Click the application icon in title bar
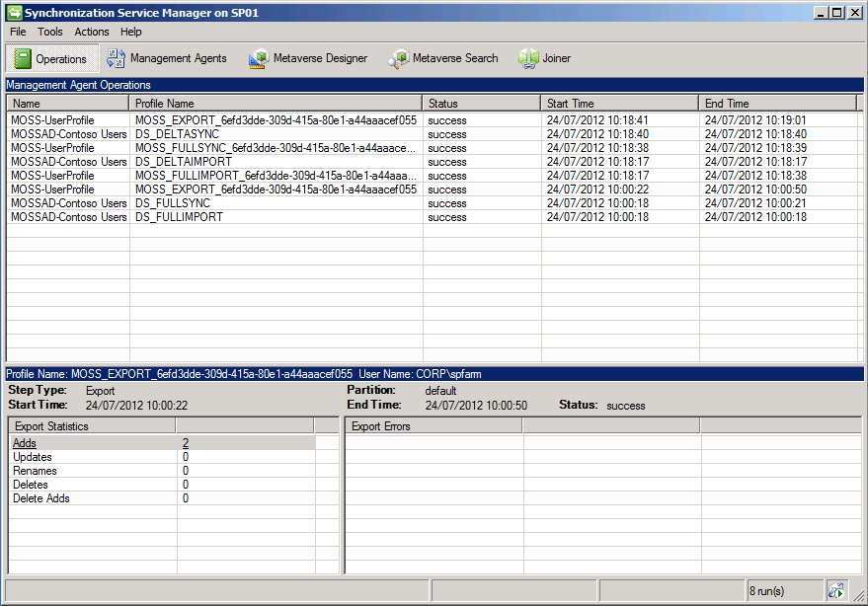Viewport: 868px width, 606px height. (x=14, y=12)
